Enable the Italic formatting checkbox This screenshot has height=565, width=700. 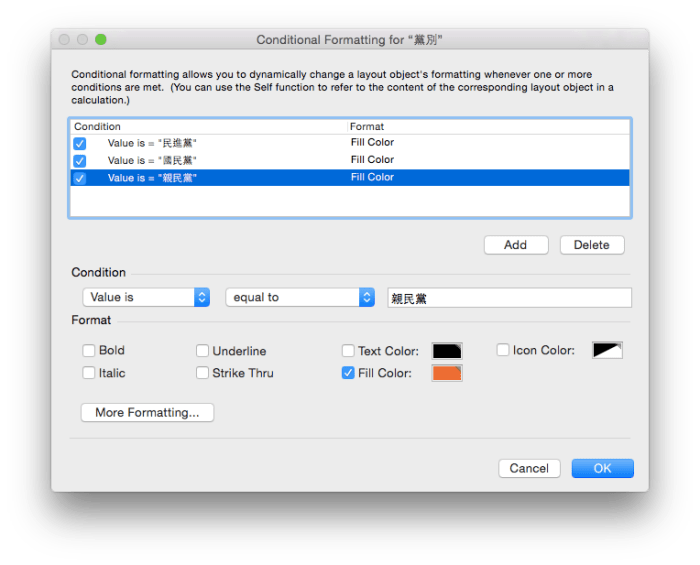click(89, 373)
